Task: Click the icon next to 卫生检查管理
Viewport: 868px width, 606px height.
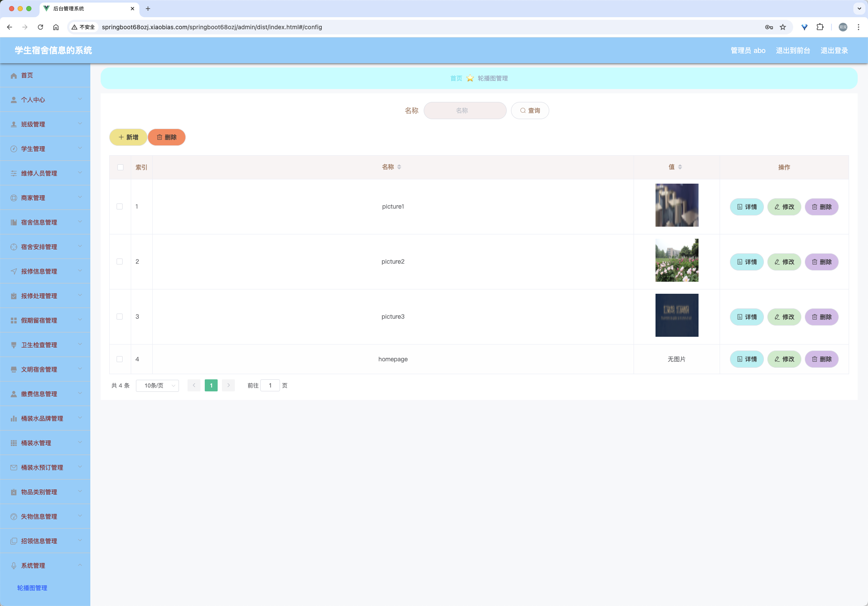Action: [x=14, y=345]
